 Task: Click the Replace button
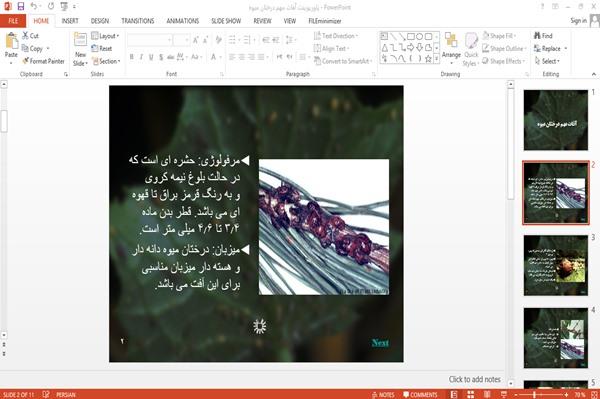(x=551, y=49)
